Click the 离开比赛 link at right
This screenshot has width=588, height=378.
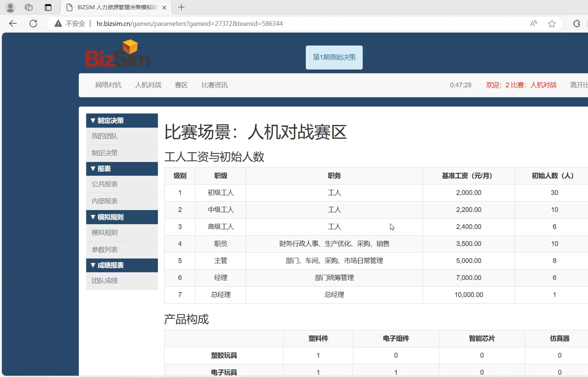[579, 85]
